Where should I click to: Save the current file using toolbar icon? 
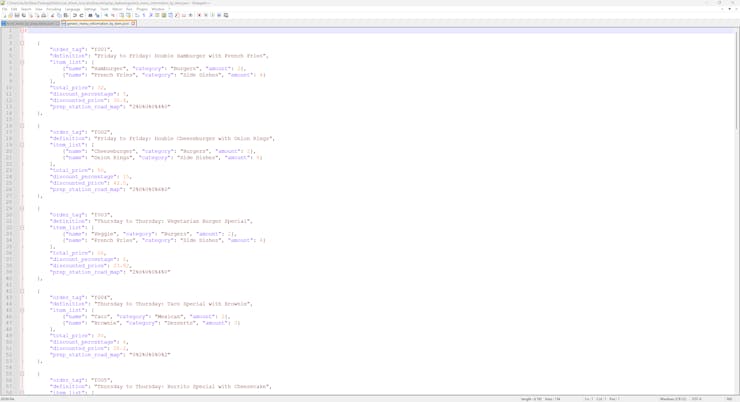point(17,15)
